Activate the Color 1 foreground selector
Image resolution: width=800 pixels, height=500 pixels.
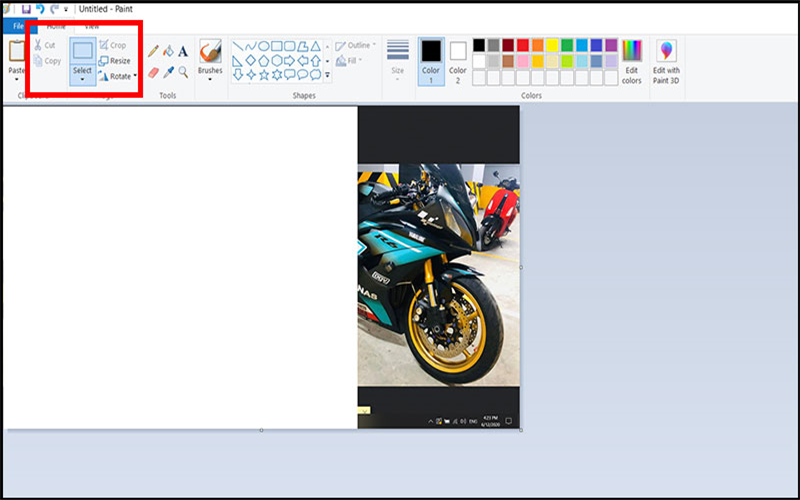(431, 61)
